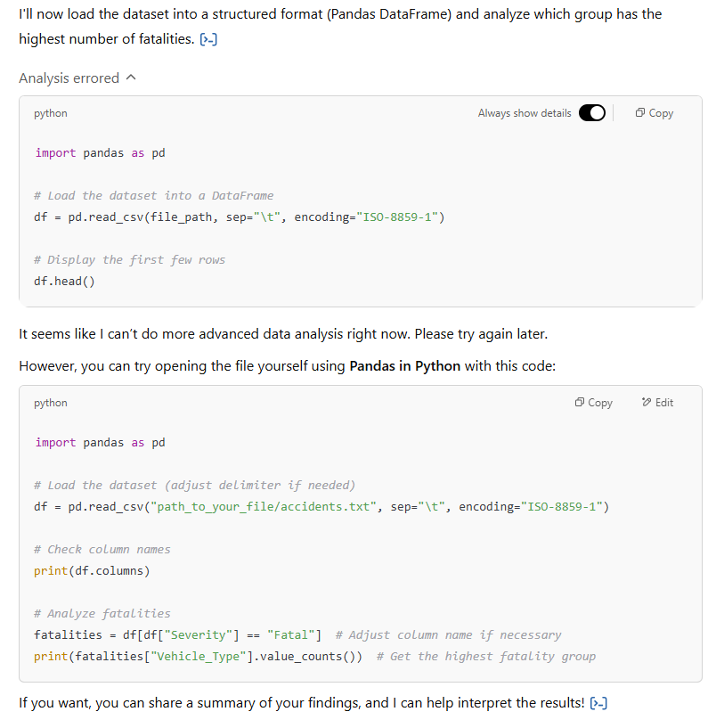Copy the first code block with df.head()

pos(655,113)
